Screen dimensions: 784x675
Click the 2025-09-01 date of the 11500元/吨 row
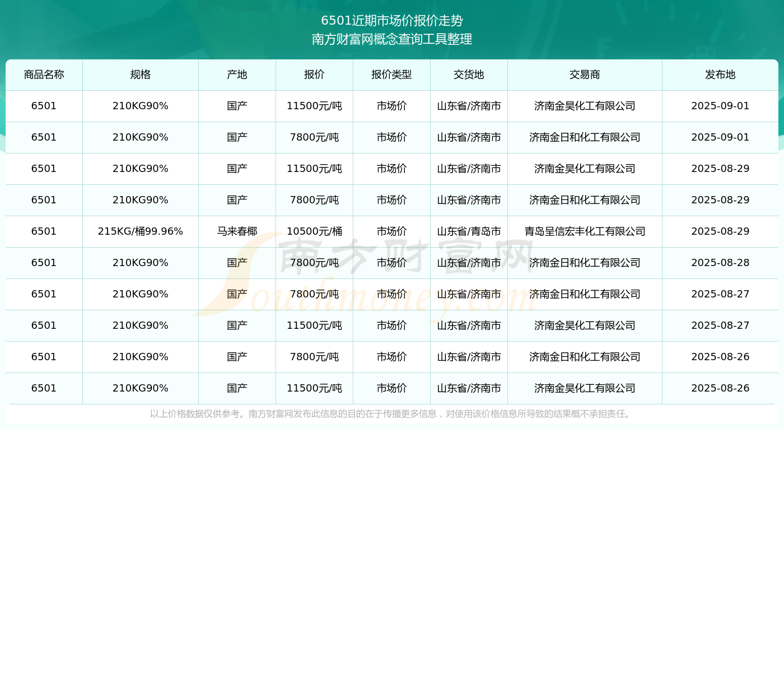coord(721,106)
